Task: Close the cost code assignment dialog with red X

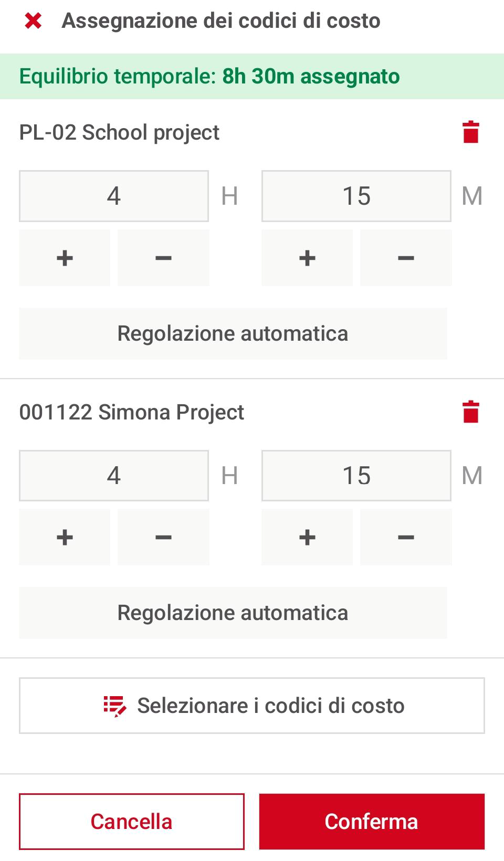Action: (x=33, y=21)
